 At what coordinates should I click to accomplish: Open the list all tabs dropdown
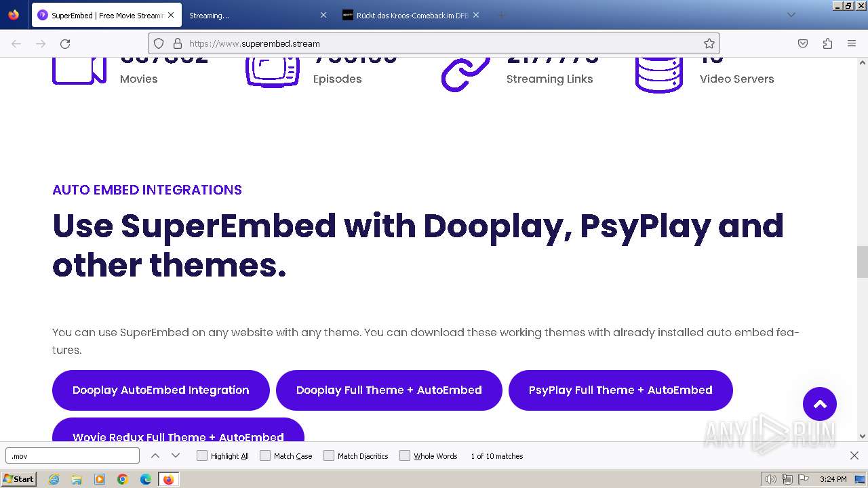(x=791, y=15)
